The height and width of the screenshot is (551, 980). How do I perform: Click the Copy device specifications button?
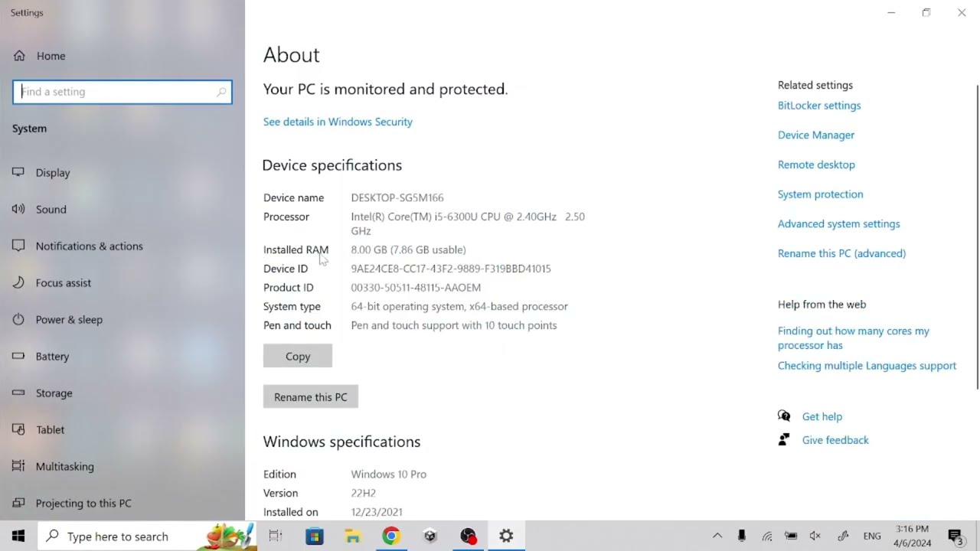(298, 356)
